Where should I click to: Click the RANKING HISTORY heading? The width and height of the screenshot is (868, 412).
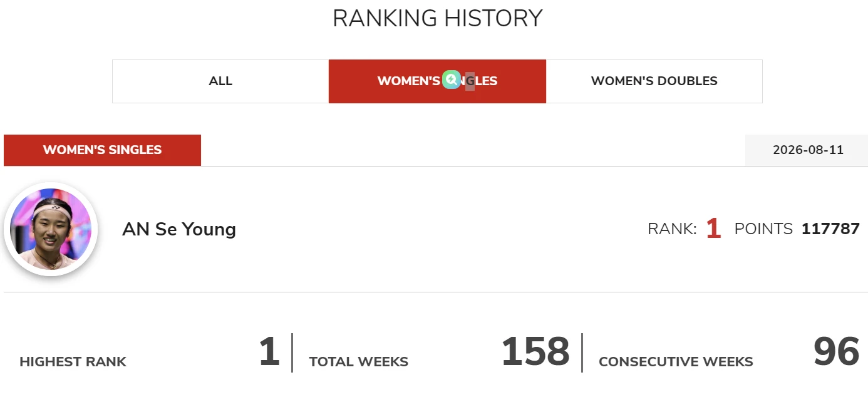click(x=437, y=18)
